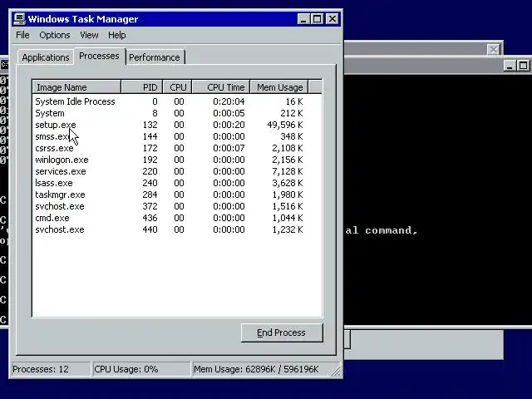The height and width of the screenshot is (399, 532).
Task: Click csrss.exe CPU time 0:00:07
Action: (x=229, y=148)
